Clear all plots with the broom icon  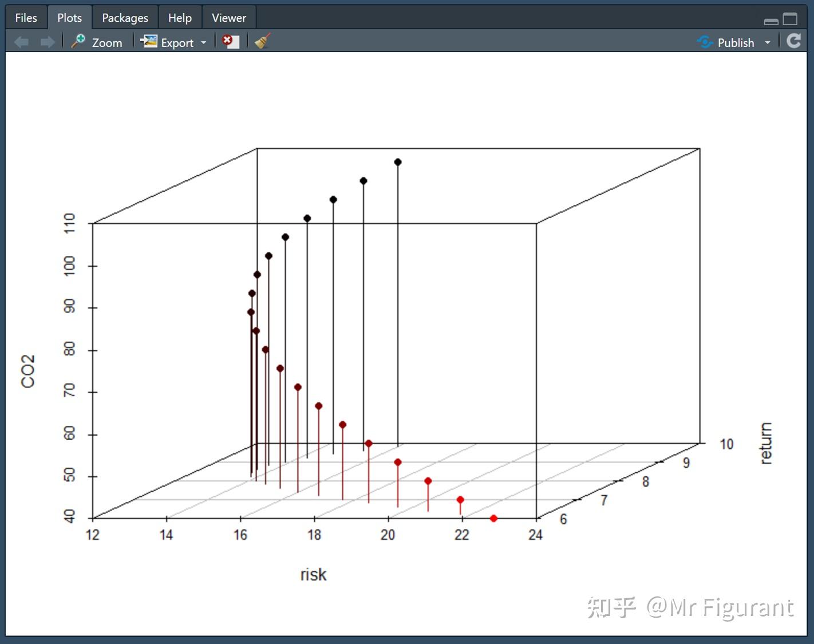tap(261, 41)
